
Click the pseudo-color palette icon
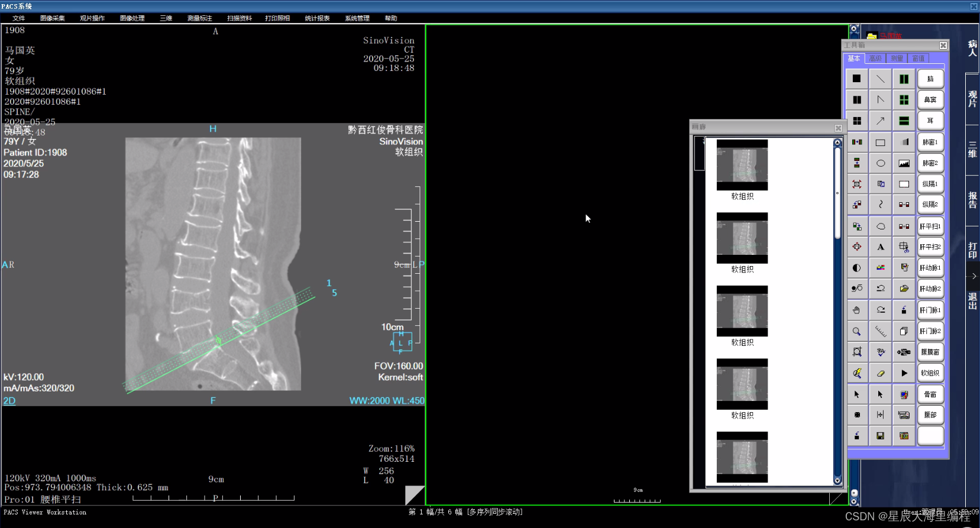pos(880,268)
